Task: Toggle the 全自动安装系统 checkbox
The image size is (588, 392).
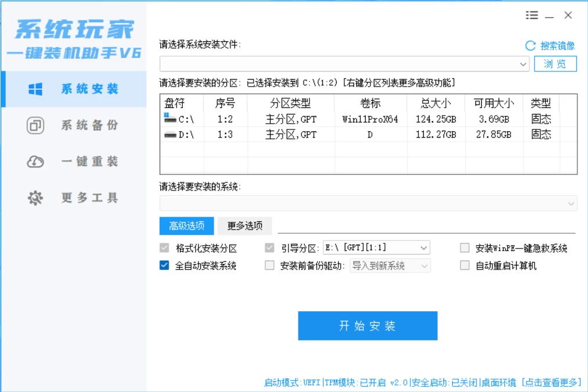Action: pyautogui.click(x=164, y=265)
